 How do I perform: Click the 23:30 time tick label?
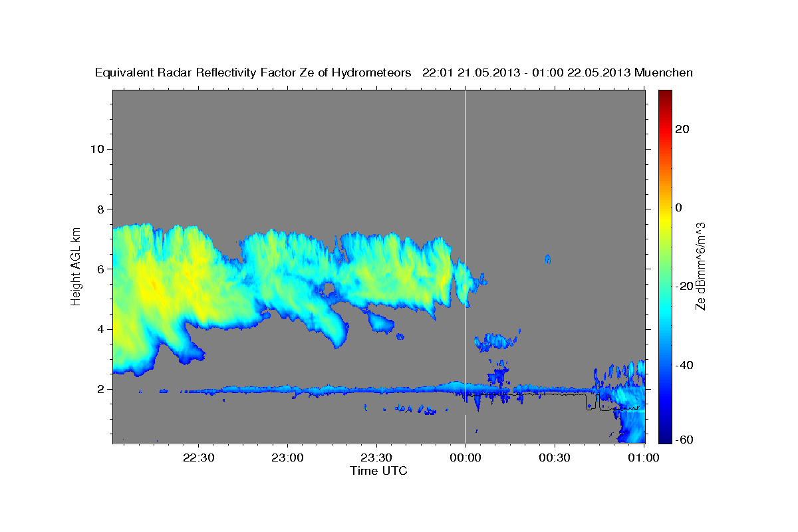click(x=376, y=458)
